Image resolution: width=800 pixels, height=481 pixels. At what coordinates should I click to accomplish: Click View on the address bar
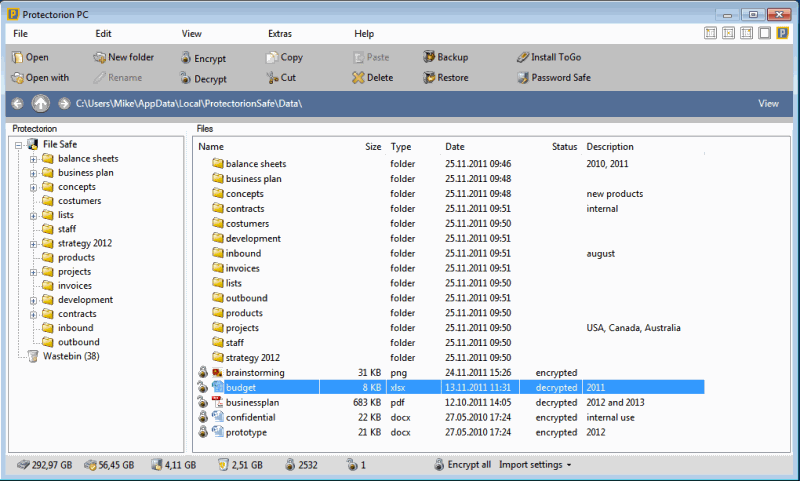(768, 104)
